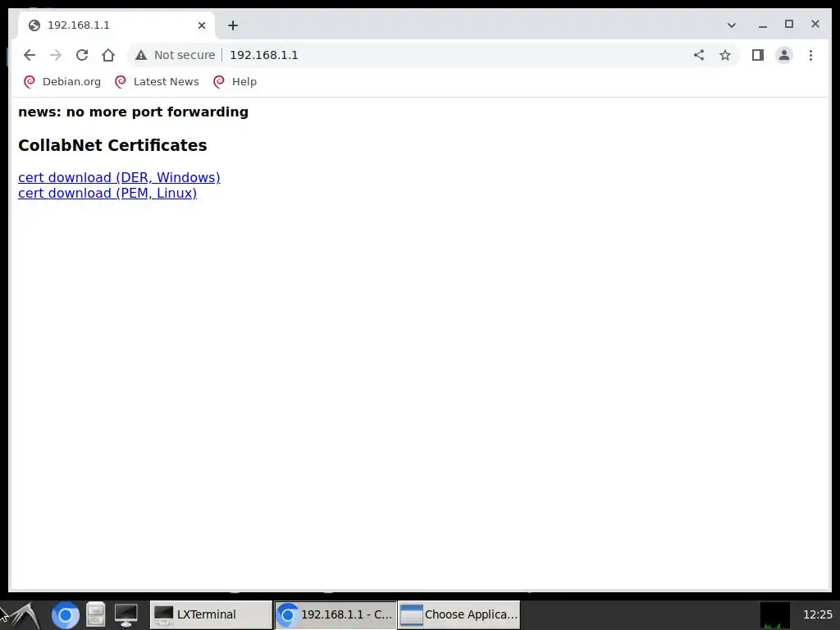
Task: Reload the 192.168.1.1 page
Action: point(82,55)
